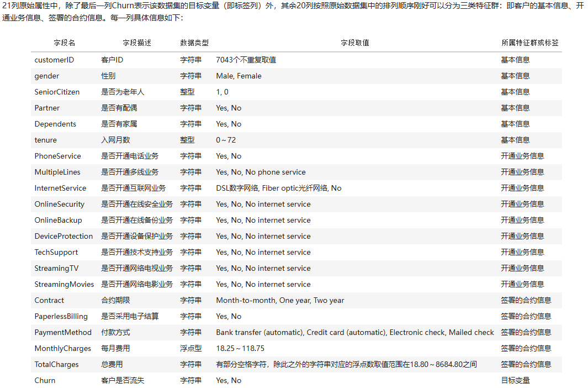Click the 是否开通电话业务 description cell

click(x=130, y=156)
